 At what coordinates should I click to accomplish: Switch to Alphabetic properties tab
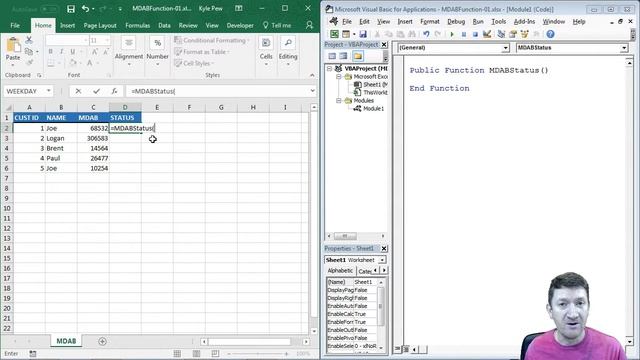pos(340,271)
